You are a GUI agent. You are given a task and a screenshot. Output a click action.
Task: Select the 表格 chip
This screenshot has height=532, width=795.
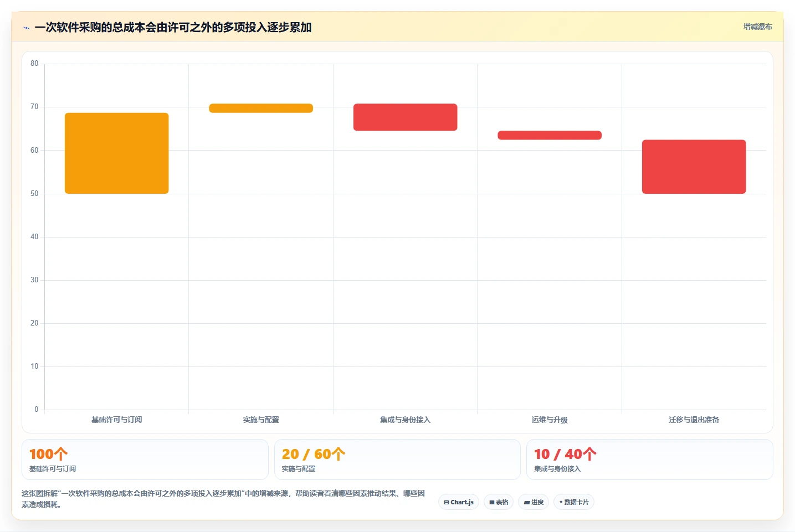[x=499, y=502]
